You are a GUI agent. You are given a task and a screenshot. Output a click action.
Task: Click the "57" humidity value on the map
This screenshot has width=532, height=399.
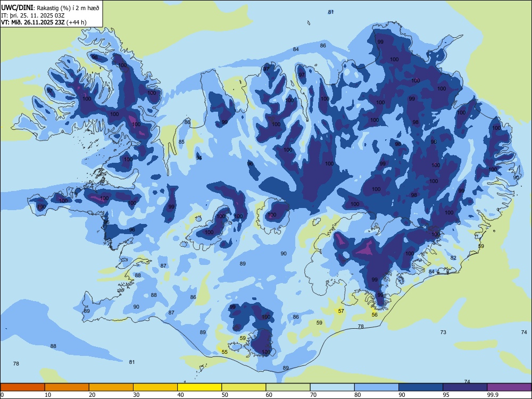pos(341,311)
